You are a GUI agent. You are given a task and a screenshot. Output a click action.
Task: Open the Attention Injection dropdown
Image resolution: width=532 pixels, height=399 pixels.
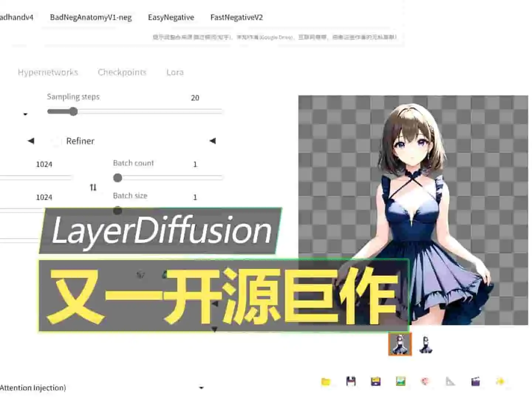[x=201, y=388]
